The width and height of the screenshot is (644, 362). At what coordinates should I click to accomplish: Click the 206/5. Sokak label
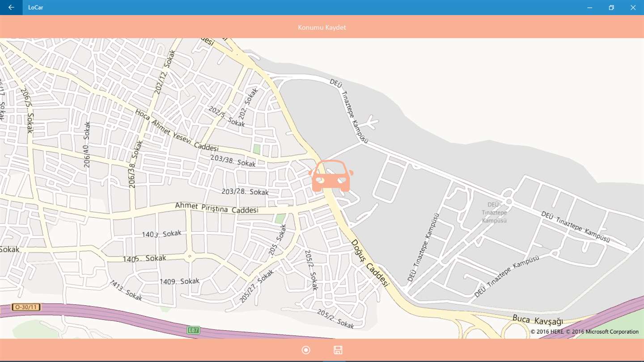[27, 110]
